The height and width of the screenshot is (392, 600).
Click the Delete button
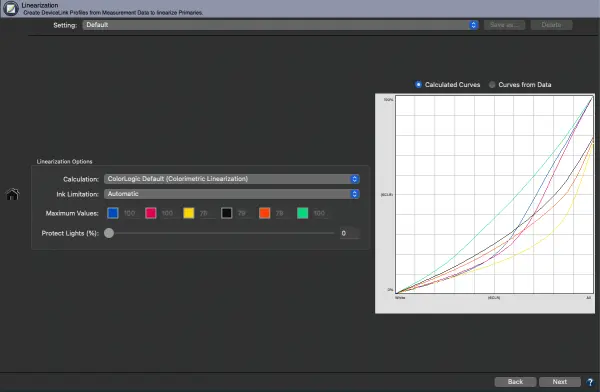[551, 25]
